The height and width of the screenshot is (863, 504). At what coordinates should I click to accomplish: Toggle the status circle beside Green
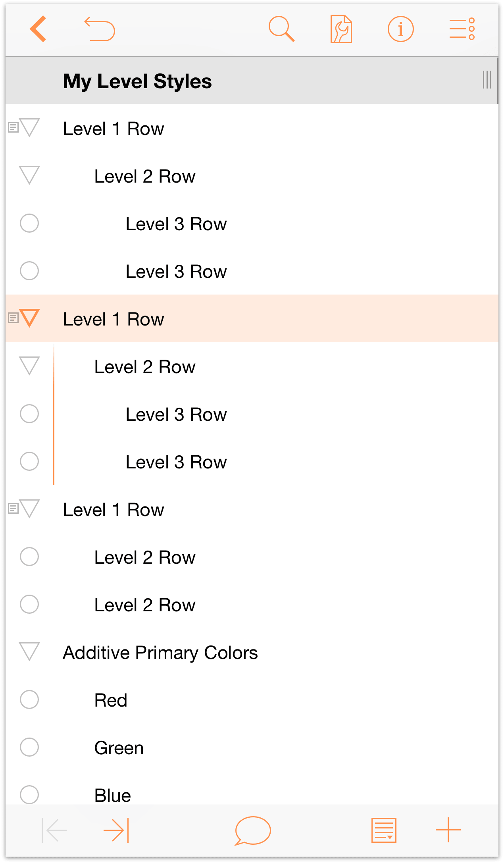pyautogui.click(x=29, y=747)
